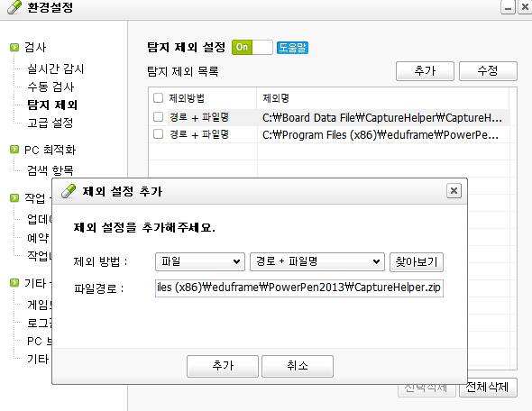The height and width of the screenshot is (411, 532).
Task: Click the 찾아보기 browse button
Action: pyautogui.click(x=417, y=262)
